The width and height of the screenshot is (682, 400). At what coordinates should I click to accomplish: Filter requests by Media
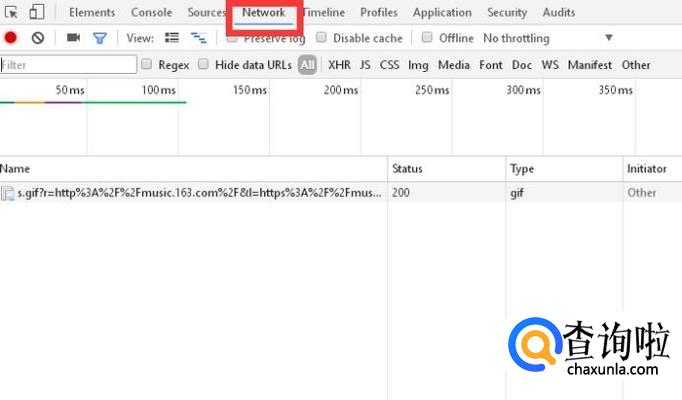454,65
